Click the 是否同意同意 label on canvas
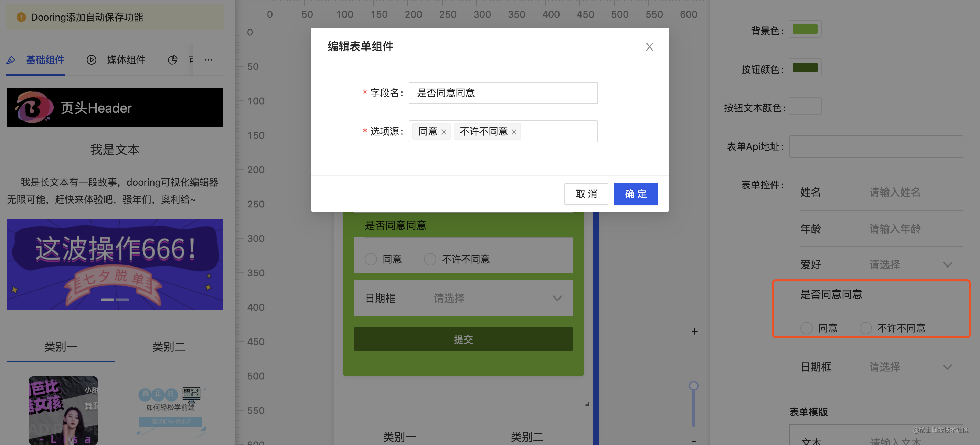Viewport: 980px width, 445px height. (396, 226)
